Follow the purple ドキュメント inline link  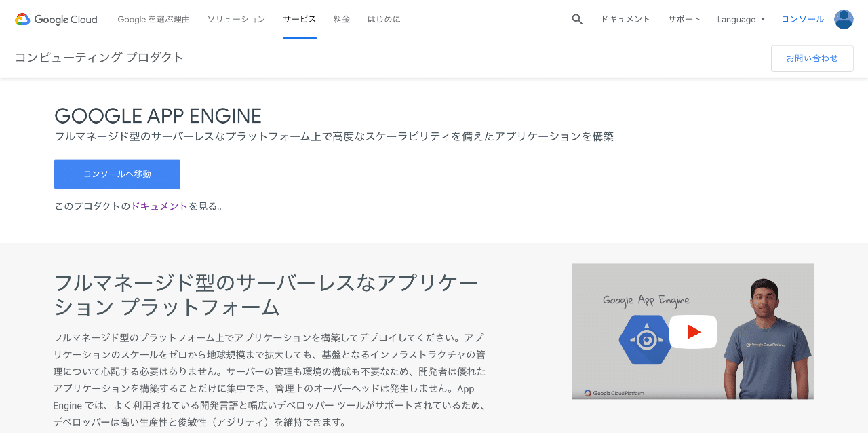click(x=159, y=206)
